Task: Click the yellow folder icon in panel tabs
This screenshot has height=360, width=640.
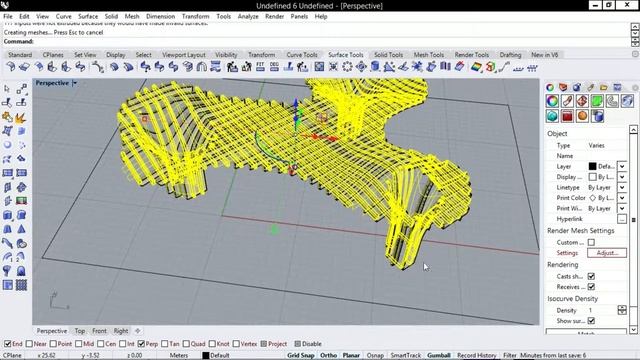Action: point(604,87)
